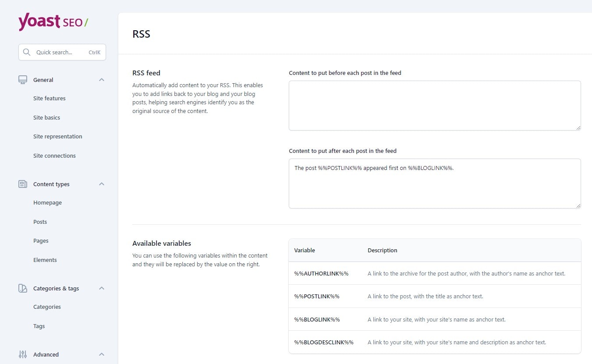Click the %%BLOGLINK%% row description text
Viewport: 592px width, 364px height.
click(x=436, y=320)
